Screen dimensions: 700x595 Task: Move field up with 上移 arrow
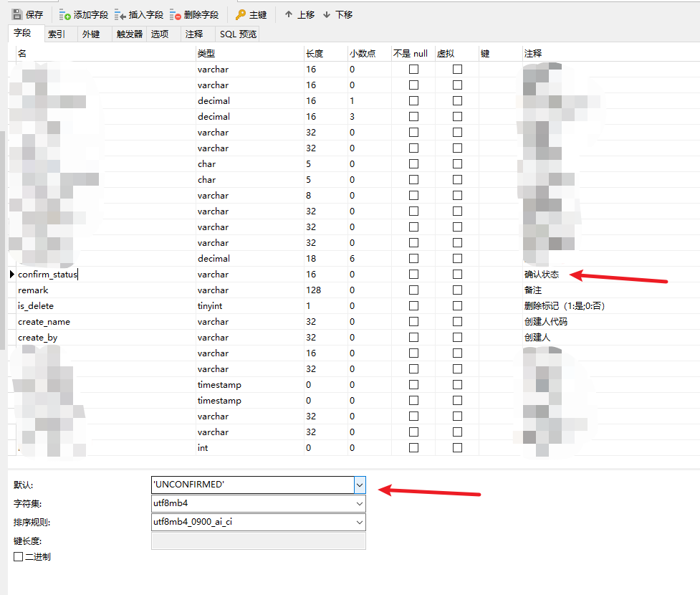pos(289,14)
